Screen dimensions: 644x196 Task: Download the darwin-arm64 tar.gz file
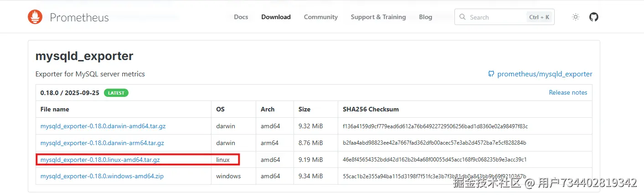point(102,143)
